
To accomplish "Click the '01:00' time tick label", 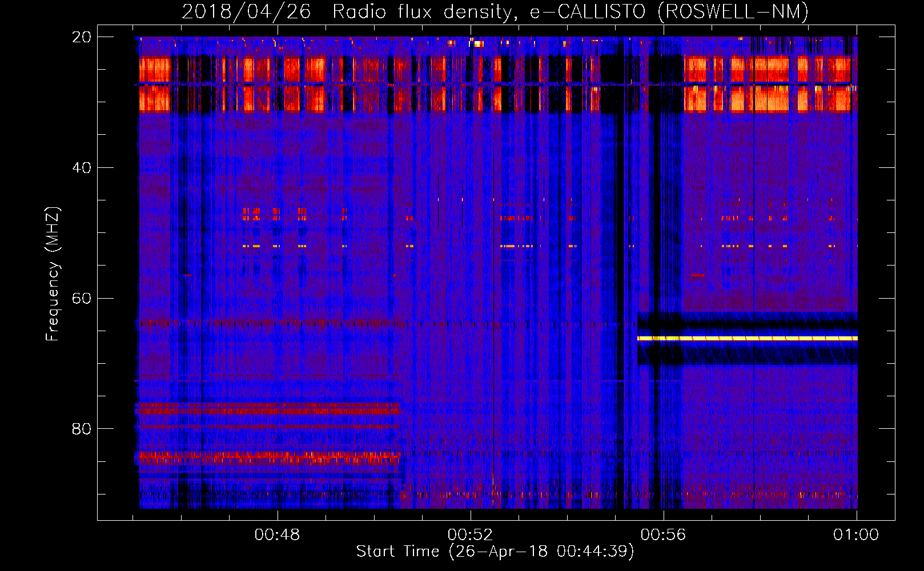I will coord(856,534).
